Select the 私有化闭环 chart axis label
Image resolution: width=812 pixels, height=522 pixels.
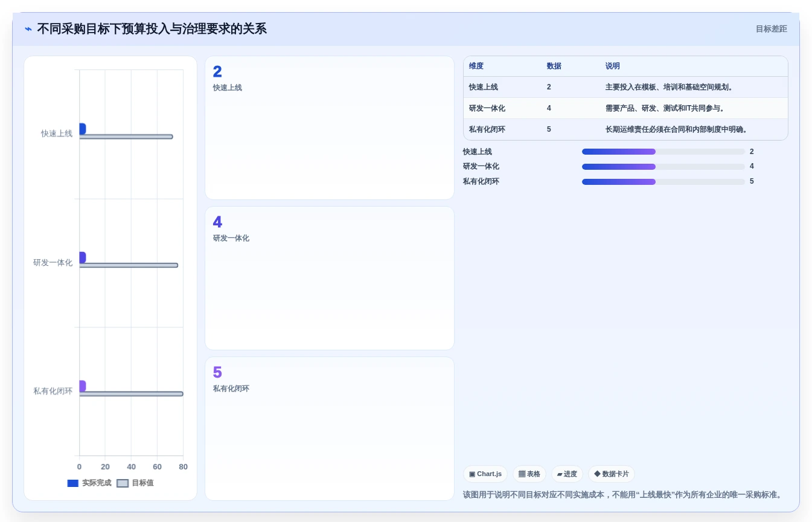click(x=53, y=391)
